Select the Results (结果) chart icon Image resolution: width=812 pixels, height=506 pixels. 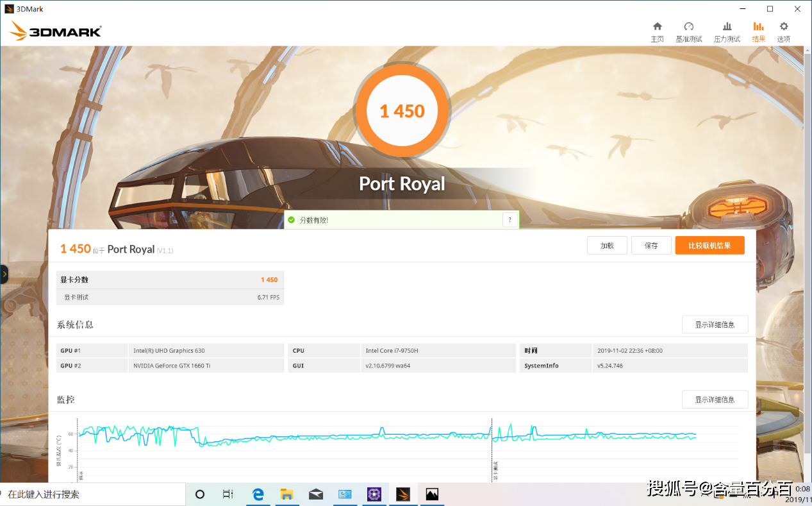tap(758, 26)
